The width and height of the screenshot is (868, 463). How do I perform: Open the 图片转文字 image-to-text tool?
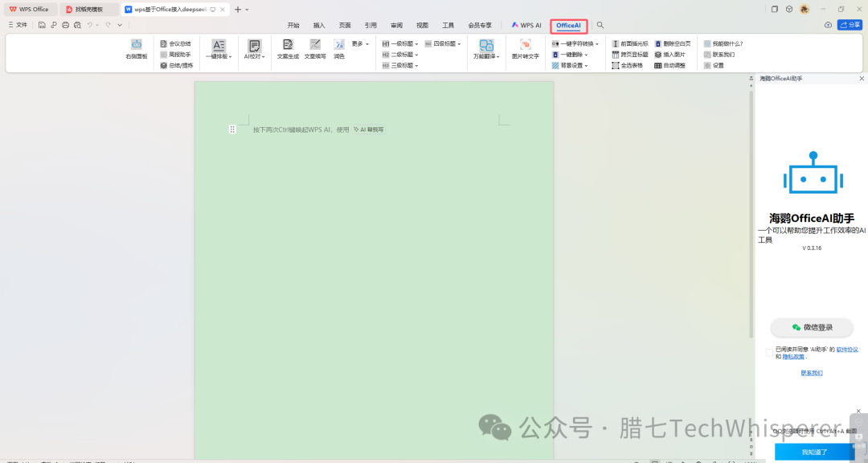coord(525,50)
